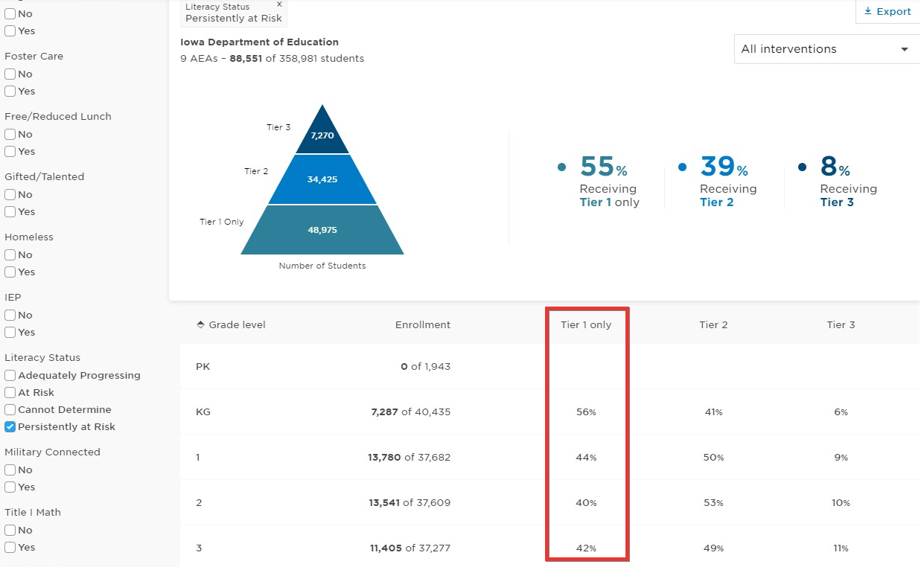
Task: Check Adequately Progressing literacy status
Action: click(10, 375)
